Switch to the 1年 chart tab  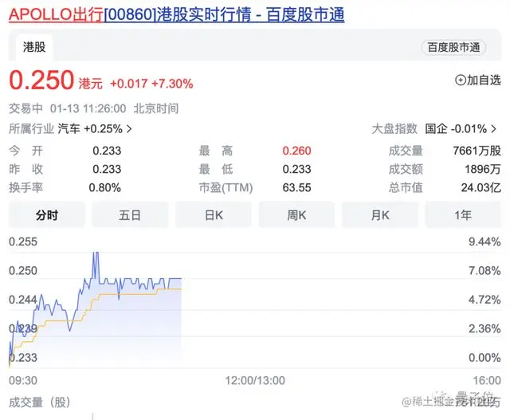463,215
